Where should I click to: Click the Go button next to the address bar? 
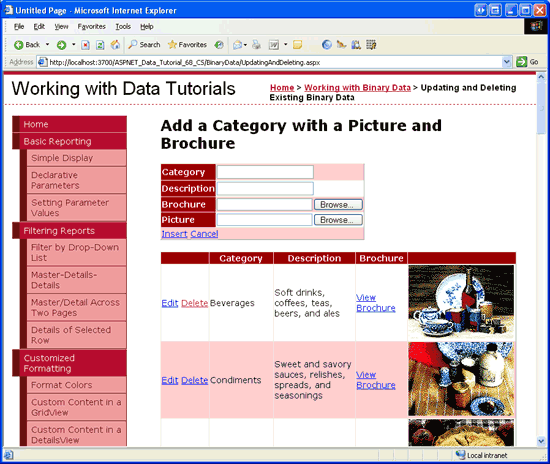(527, 62)
